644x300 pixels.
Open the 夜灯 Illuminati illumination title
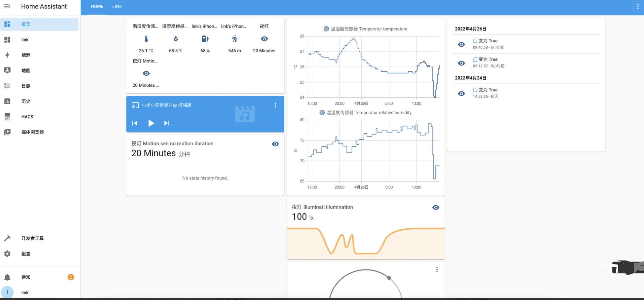[x=322, y=207]
